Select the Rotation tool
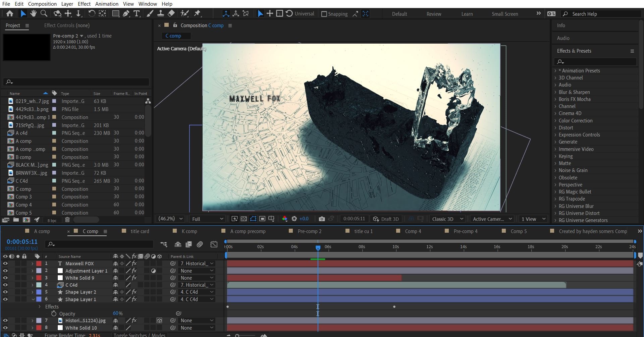This screenshot has height=337, width=644. point(91,14)
